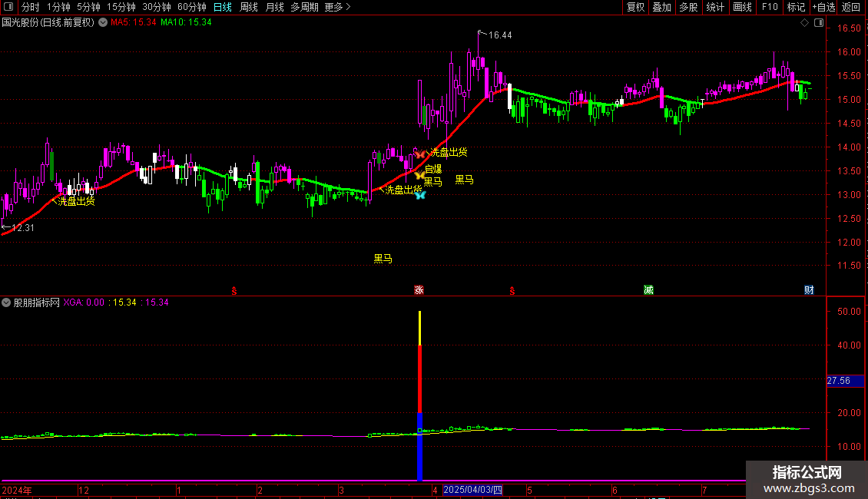Click the diamond icon beside the 16.50 label
This screenshot has height=499, width=868.
point(805,23)
